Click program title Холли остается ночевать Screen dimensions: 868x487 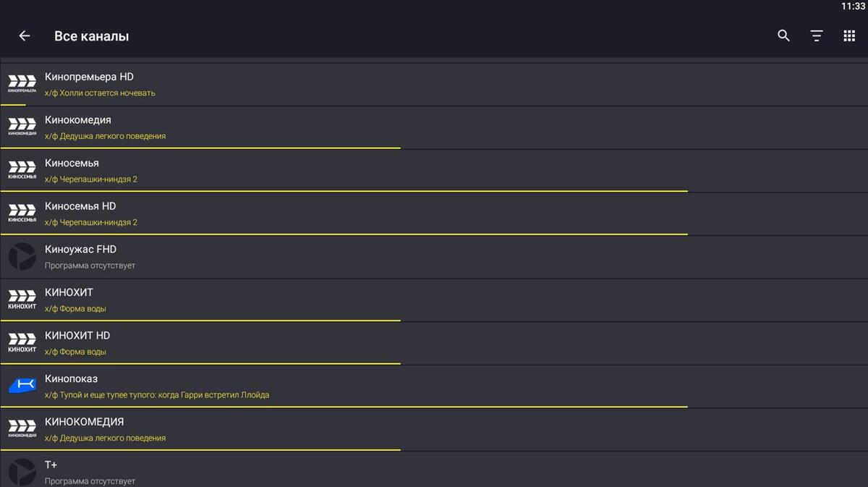coord(100,93)
